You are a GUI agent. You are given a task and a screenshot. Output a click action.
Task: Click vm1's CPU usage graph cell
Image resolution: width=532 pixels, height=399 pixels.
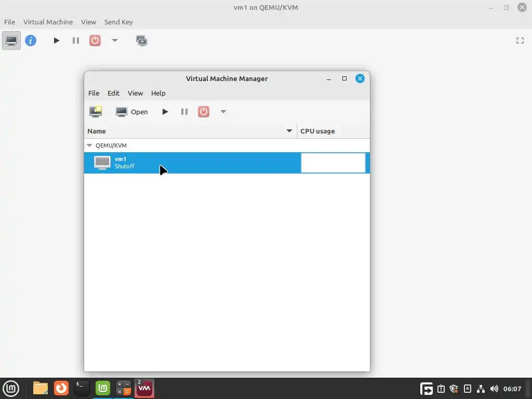pyautogui.click(x=333, y=163)
